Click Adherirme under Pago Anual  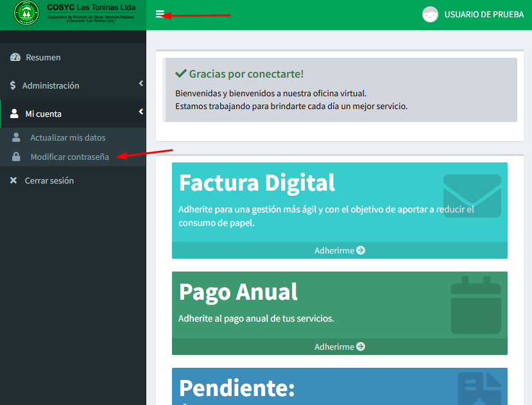tap(339, 347)
